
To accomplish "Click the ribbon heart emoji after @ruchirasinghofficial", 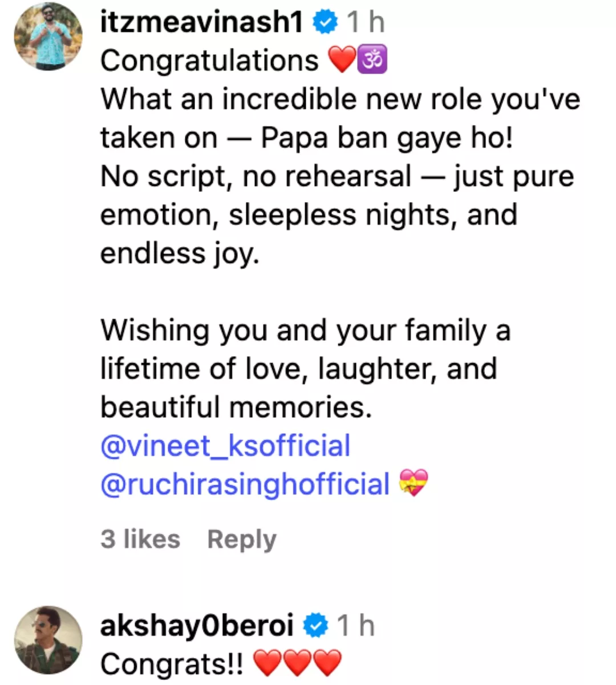I will (x=414, y=483).
